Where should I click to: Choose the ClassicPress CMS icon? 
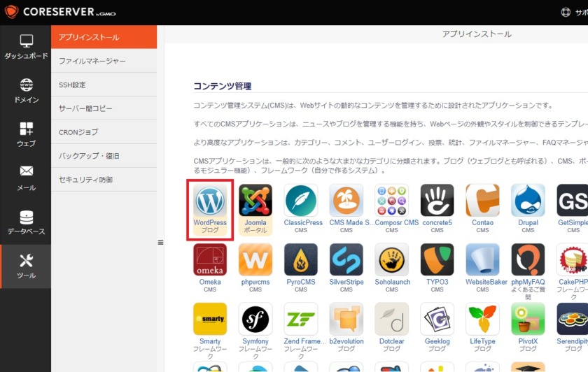[x=301, y=201]
